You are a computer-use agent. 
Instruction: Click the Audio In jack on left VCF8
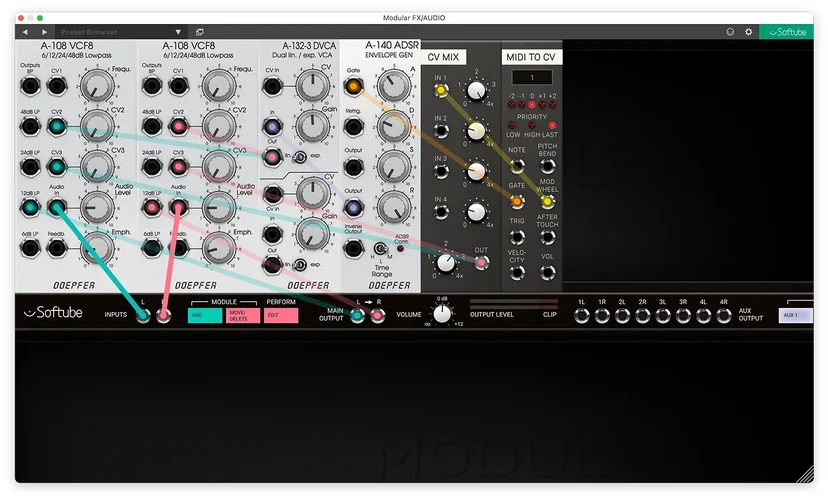click(x=57, y=207)
